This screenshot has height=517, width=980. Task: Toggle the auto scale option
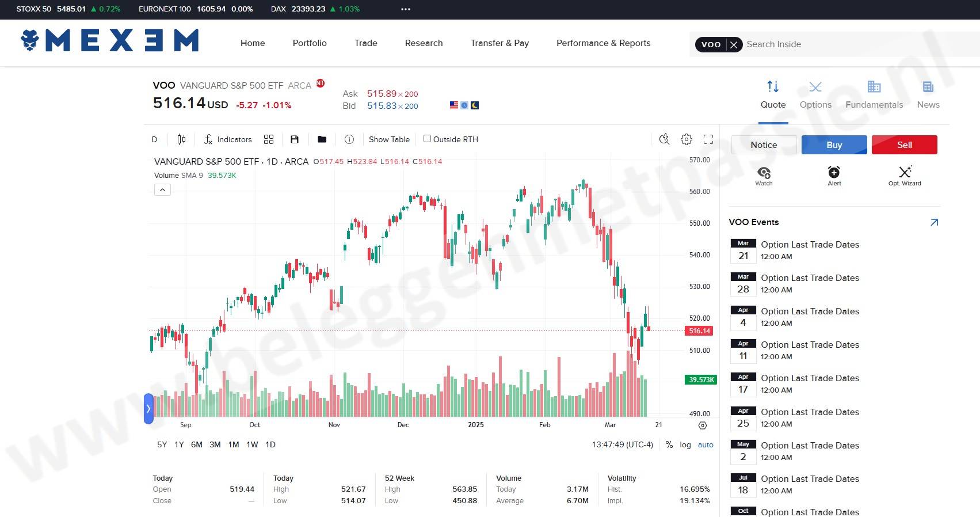[706, 445]
